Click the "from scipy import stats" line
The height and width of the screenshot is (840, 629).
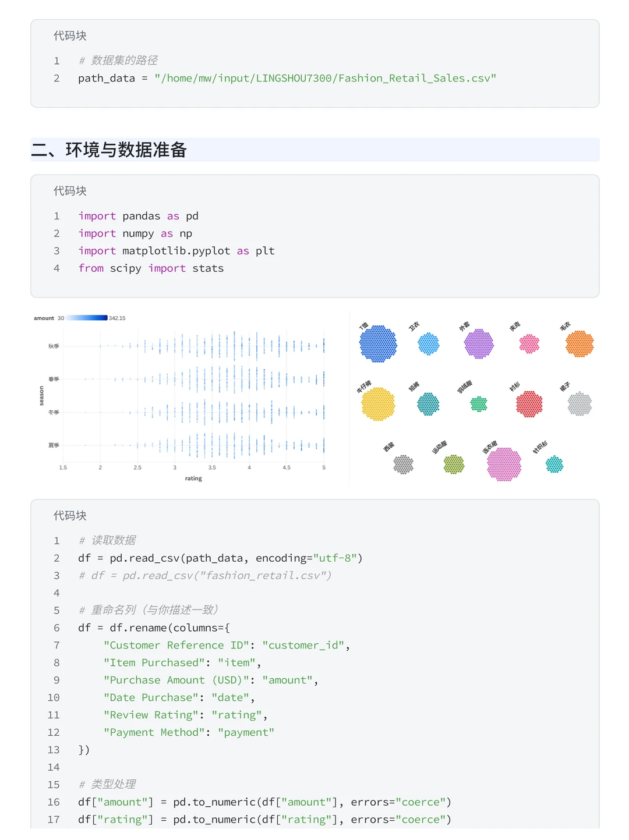pos(151,268)
